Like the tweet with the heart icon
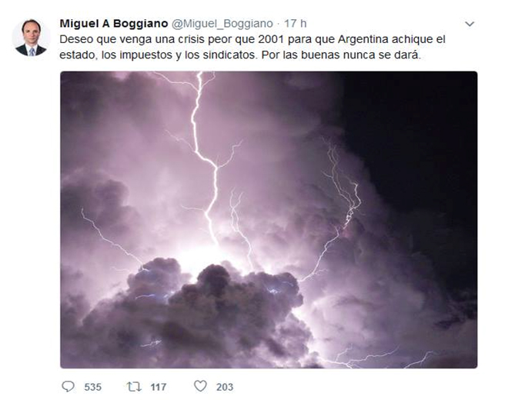Viewport: 532px width, 403px height. tap(200, 386)
